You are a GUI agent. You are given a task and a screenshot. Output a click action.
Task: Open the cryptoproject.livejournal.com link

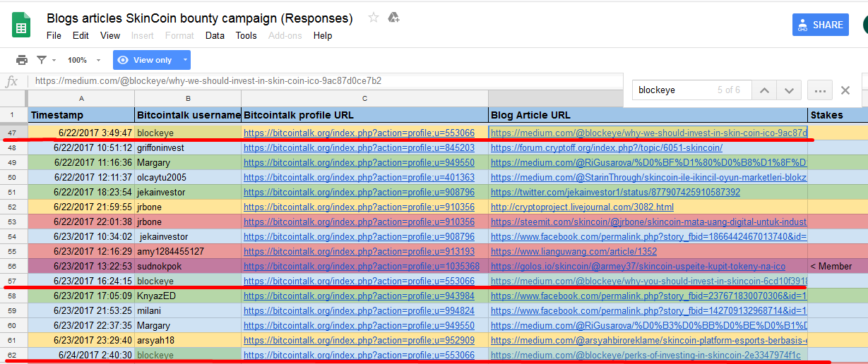tap(582, 207)
